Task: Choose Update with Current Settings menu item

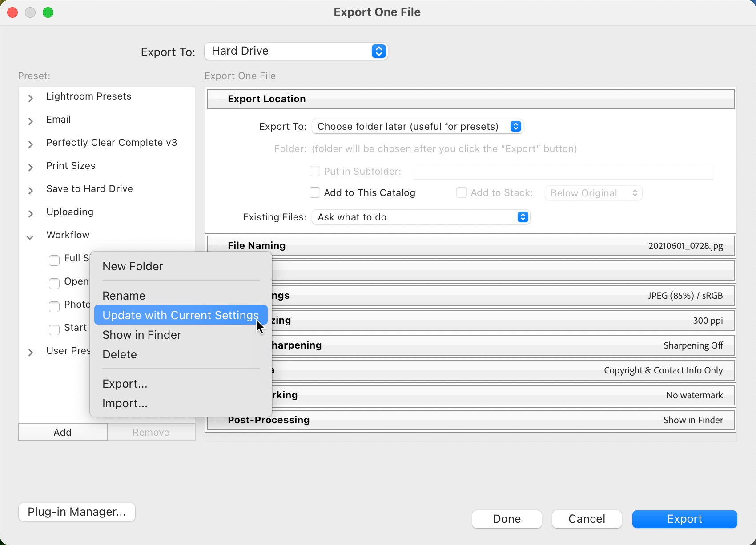Action: [x=181, y=315]
